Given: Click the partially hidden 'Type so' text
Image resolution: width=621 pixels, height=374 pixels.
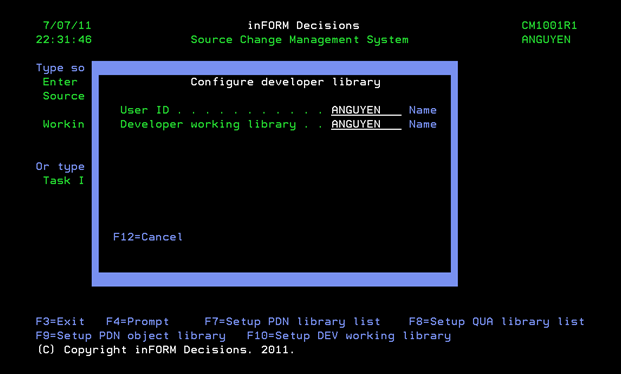Looking at the screenshot, I should coord(60,68).
